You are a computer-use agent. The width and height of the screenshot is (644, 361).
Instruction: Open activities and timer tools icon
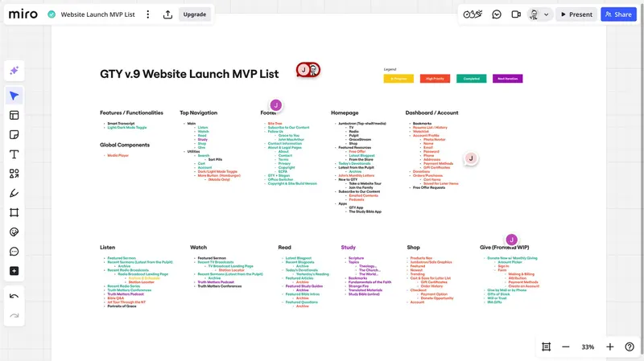473,14
